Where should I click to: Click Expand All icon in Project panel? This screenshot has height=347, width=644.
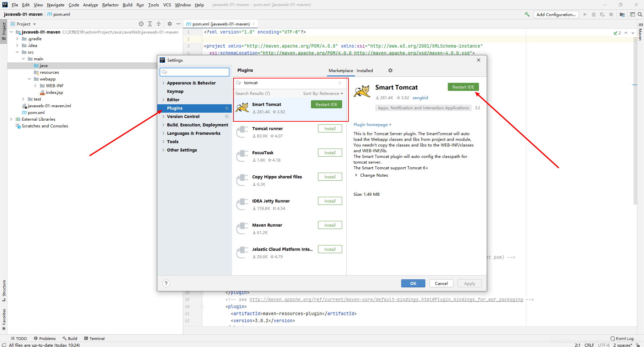pyautogui.click(x=150, y=24)
